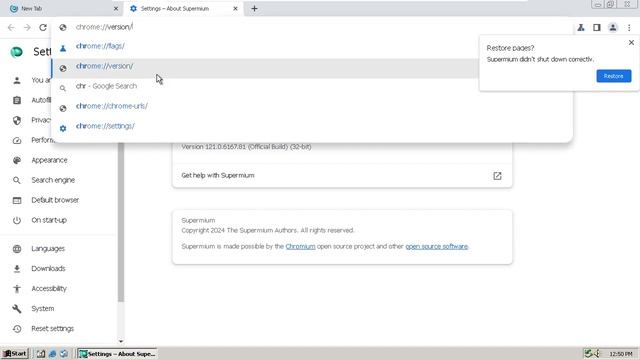Open the three-dot browser menu

(629, 27)
